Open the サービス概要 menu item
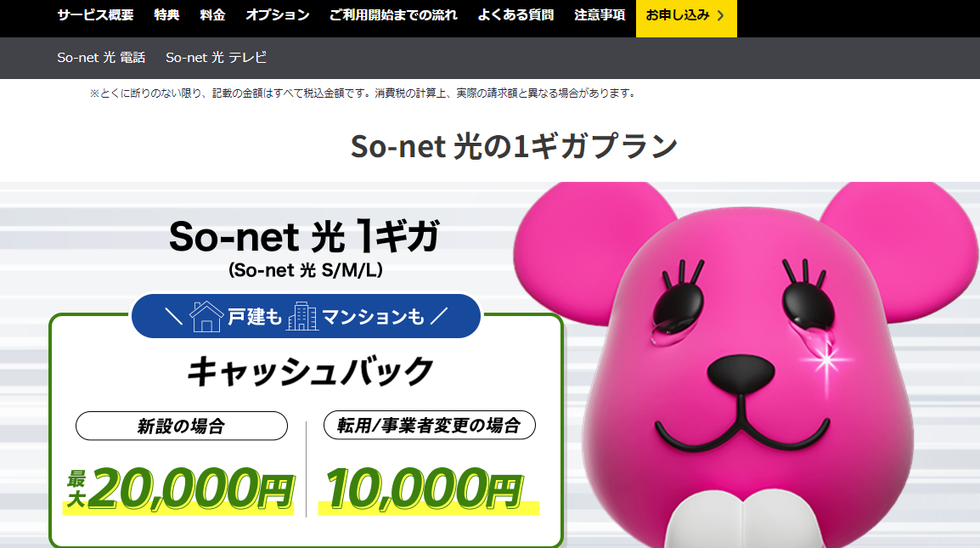Image resolution: width=980 pixels, height=548 pixels. pos(95,15)
